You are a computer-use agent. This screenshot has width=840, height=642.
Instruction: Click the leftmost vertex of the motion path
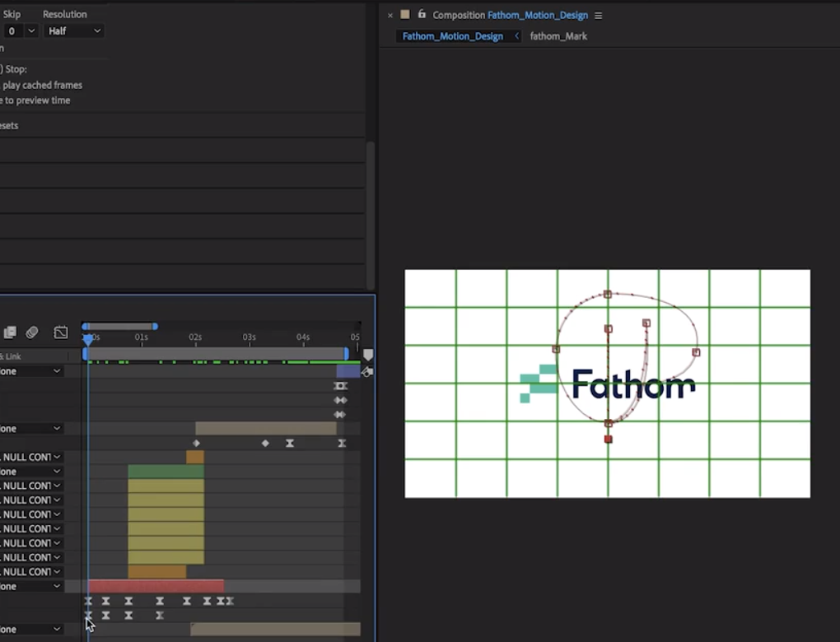point(556,349)
